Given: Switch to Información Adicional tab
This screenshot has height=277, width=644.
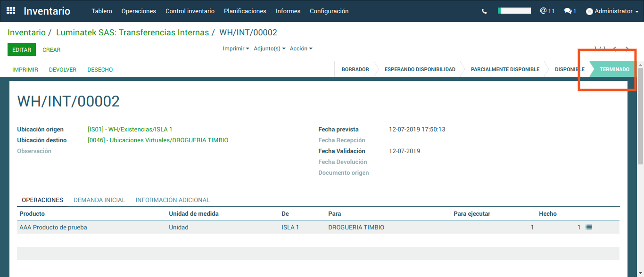Looking at the screenshot, I should point(173,200).
